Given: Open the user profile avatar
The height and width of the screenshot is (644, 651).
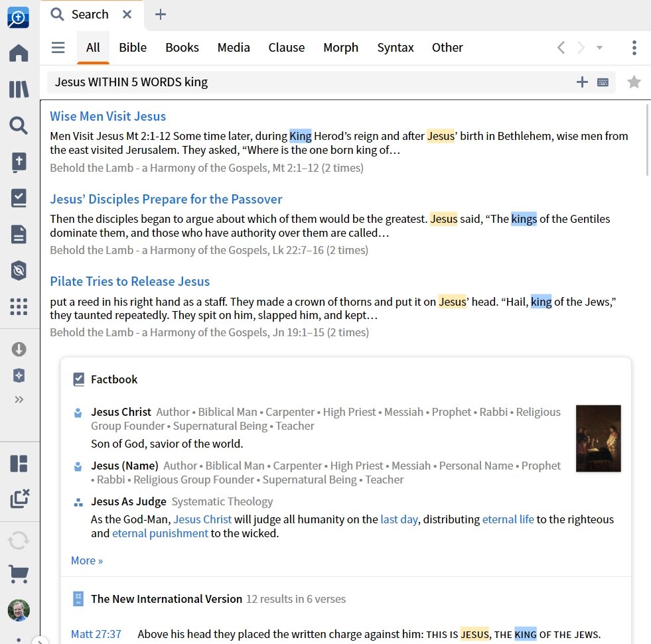Looking at the screenshot, I should (19, 610).
